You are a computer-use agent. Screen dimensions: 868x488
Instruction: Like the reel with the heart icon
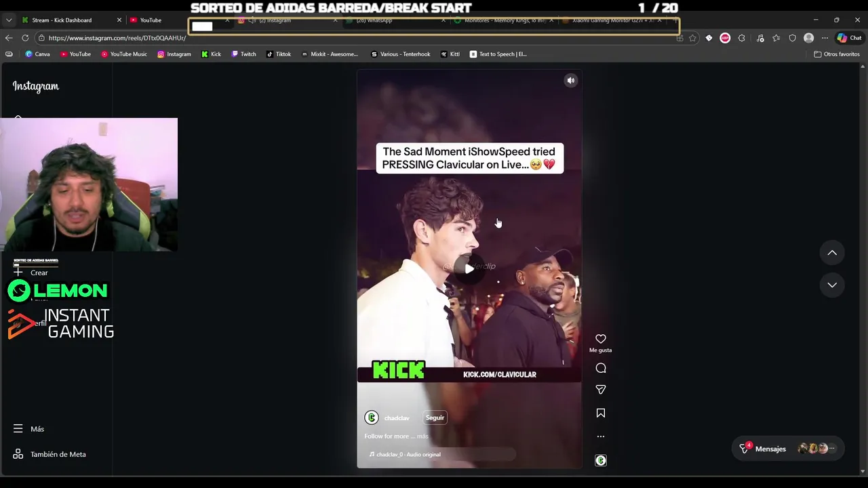tap(601, 339)
